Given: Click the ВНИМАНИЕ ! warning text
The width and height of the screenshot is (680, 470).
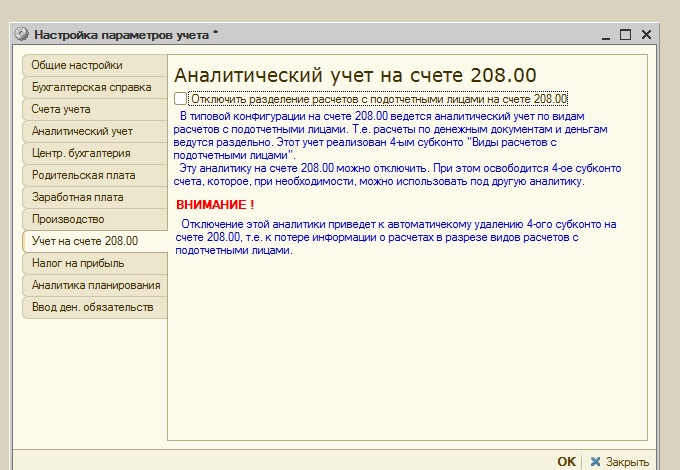Looking at the screenshot, I should tap(215, 205).
